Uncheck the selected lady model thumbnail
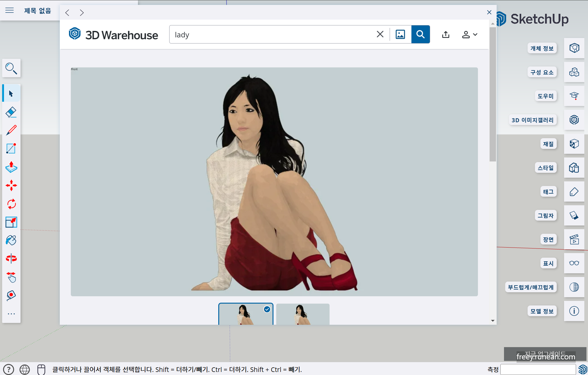Image resolution: width=588 pixels, height=375 pixels. point(266,309)
